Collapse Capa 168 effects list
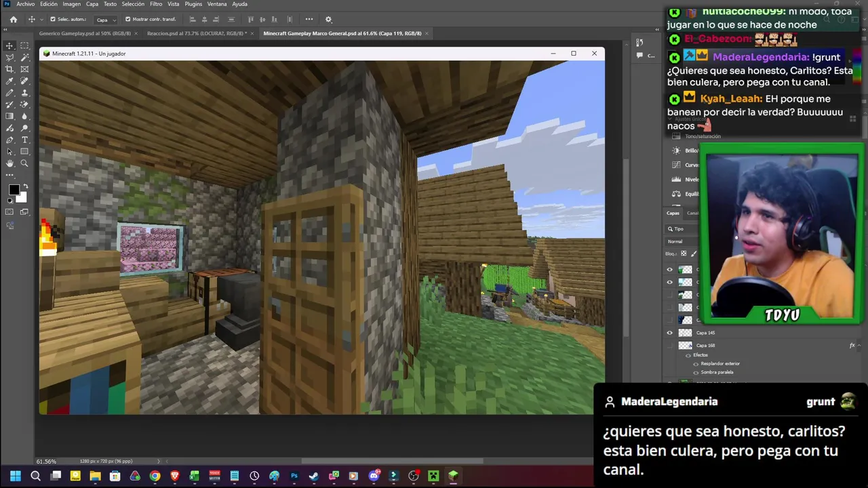 click(861, 345)
